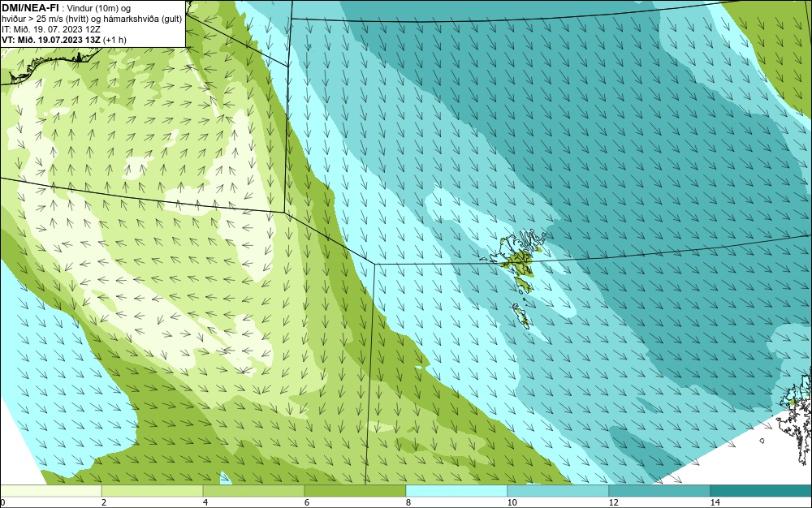Viewport: 812px width, 508px height.
Task: Click the 0–2 m/s pale legend swatch
Action: coord(50,490)
